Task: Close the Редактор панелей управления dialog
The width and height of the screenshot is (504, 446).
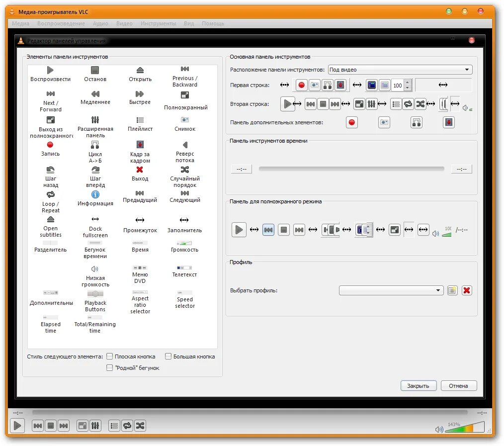Action: [472, 40]
